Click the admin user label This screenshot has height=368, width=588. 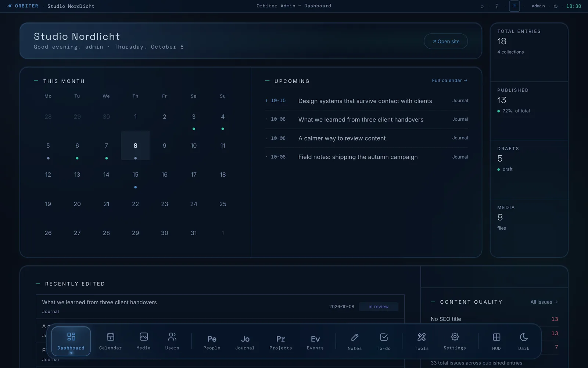(x=538, y=6)
